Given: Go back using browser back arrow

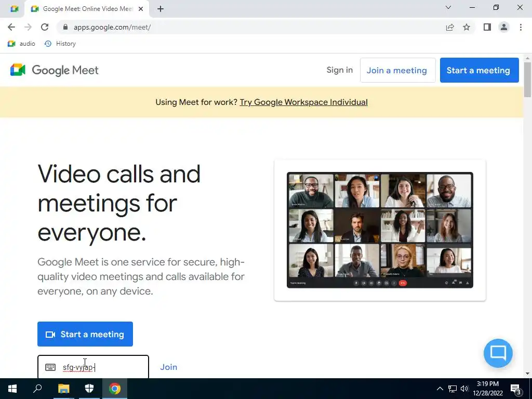Looking at the screenshot, I should pos(11,27).
